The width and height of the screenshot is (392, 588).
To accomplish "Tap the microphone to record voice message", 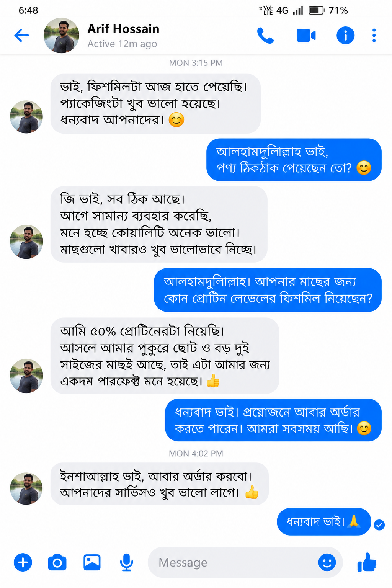I will 126,562.
